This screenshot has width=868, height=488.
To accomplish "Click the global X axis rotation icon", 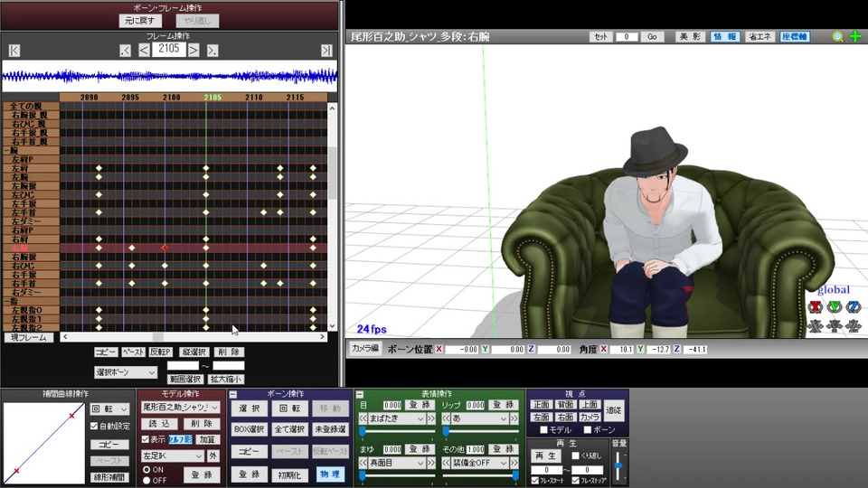I will (x=815, y=306).
